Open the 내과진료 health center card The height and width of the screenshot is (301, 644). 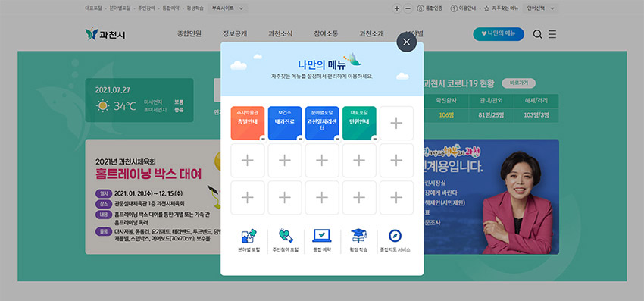[x=285, y=123]
